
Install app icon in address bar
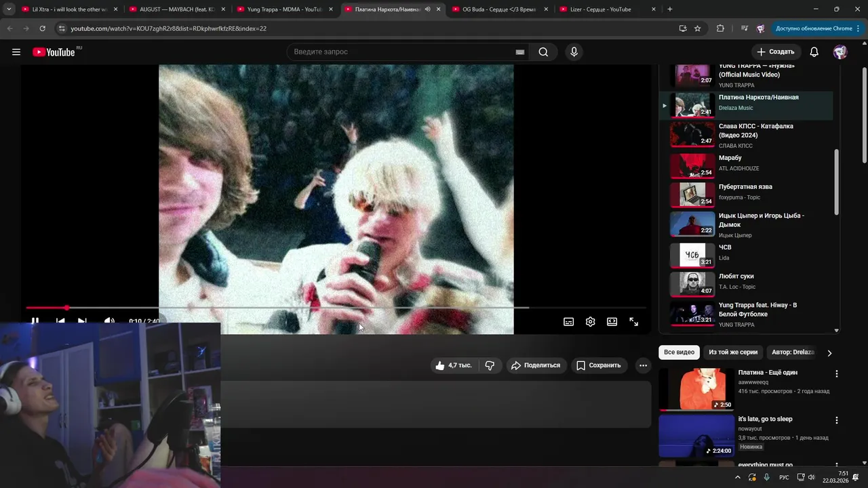[683, 28]
